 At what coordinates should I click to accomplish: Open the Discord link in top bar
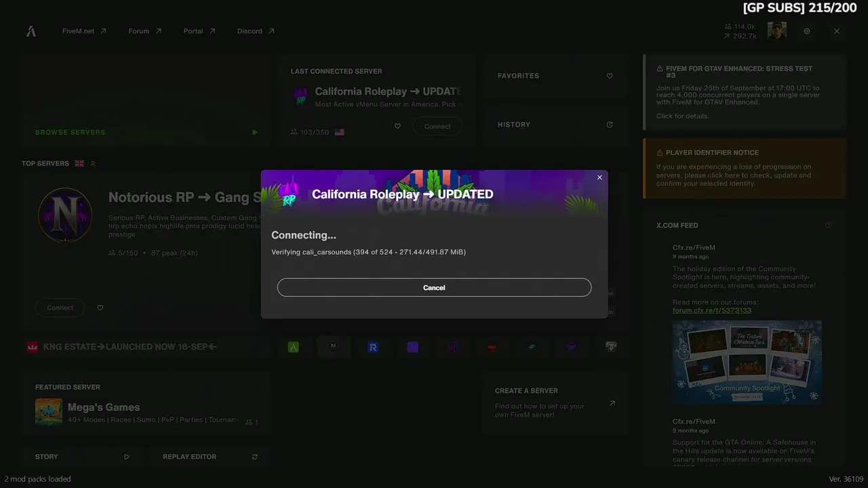tap(256, 31)
